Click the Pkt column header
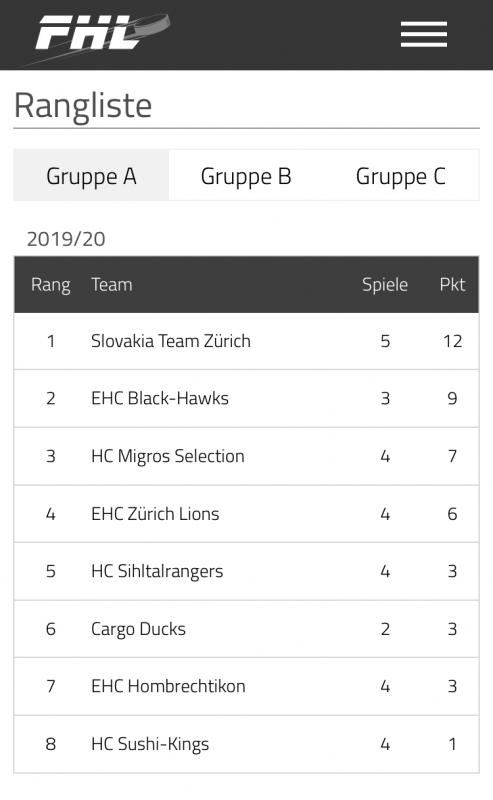Image resolution: width=493 pixels, height=800 pixels. pos(452,285)
